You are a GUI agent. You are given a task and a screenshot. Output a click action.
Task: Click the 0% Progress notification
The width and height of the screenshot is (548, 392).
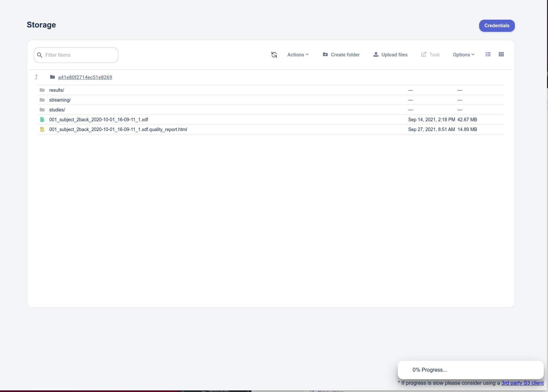[471, 370]
